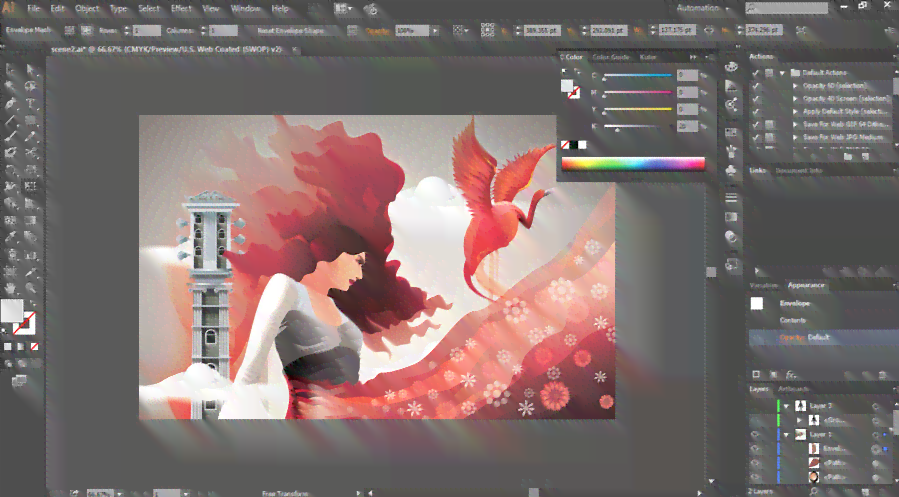The height and width of the screenshot is (497, 899).
Task: Click the Opacity link in Appearance panel
Action: point(792,338)
